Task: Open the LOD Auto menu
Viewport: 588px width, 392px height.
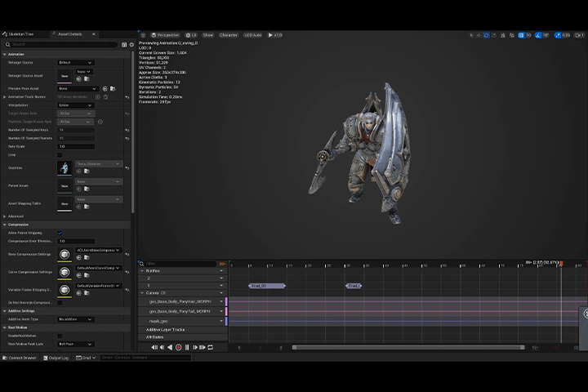Action: click(252, 35)
